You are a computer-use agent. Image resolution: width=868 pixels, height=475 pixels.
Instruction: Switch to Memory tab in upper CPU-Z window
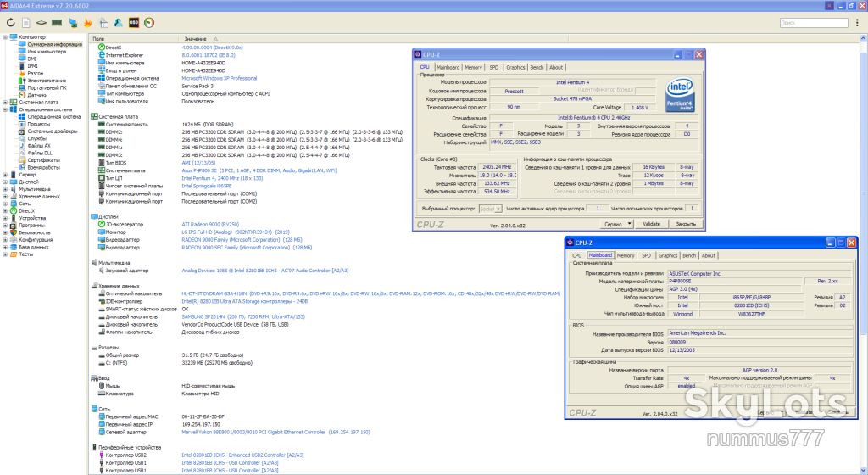click(x=473, y=67)
